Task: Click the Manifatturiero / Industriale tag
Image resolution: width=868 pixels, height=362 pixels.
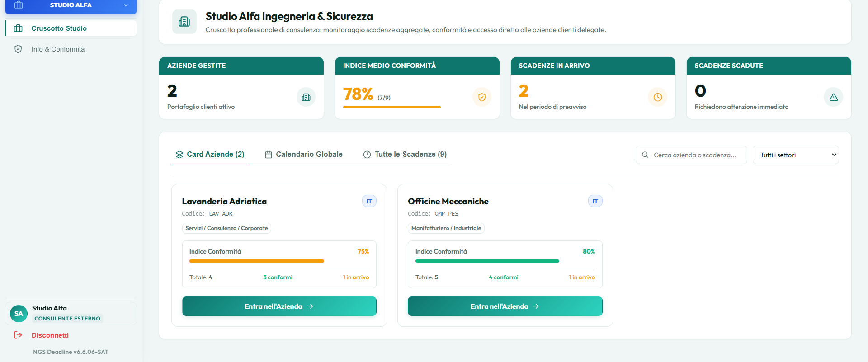Action: [x=446, y=228]
